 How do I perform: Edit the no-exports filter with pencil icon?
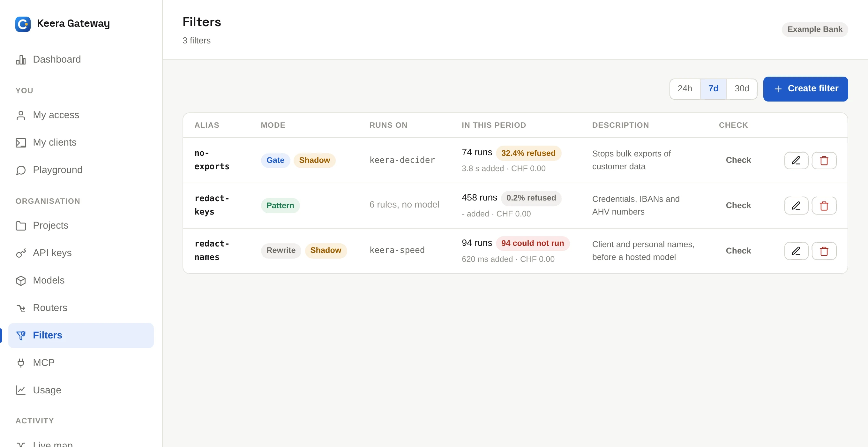click(x=796, y=161)
